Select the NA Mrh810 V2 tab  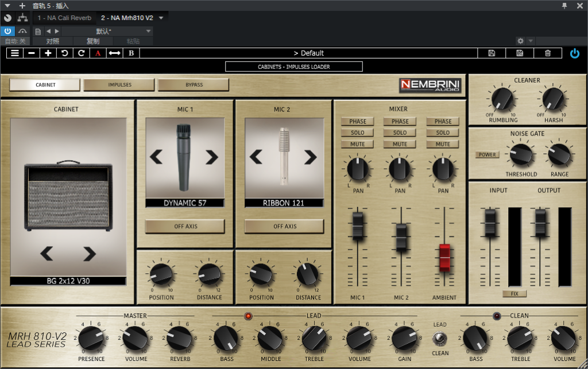[x=127, y=18]
